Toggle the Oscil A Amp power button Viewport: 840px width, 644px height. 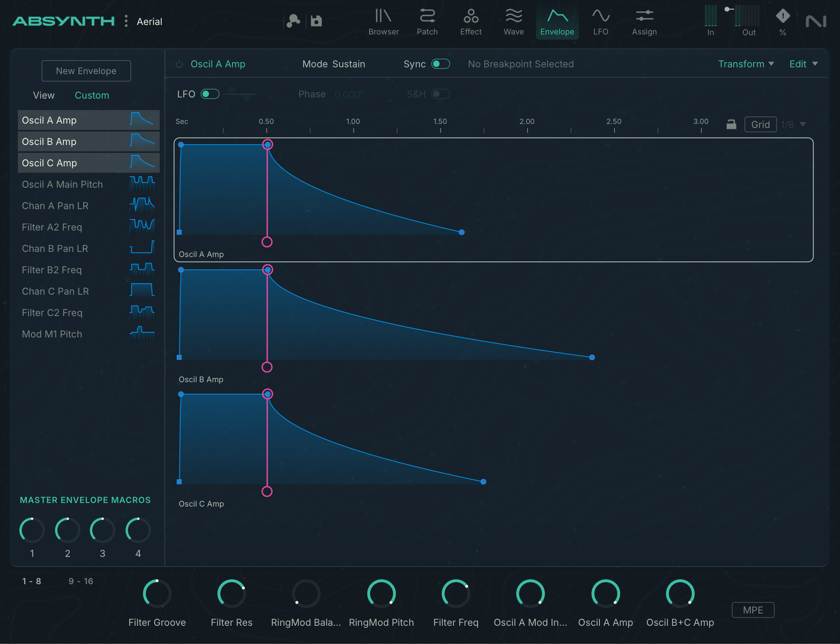click(179, 64)
